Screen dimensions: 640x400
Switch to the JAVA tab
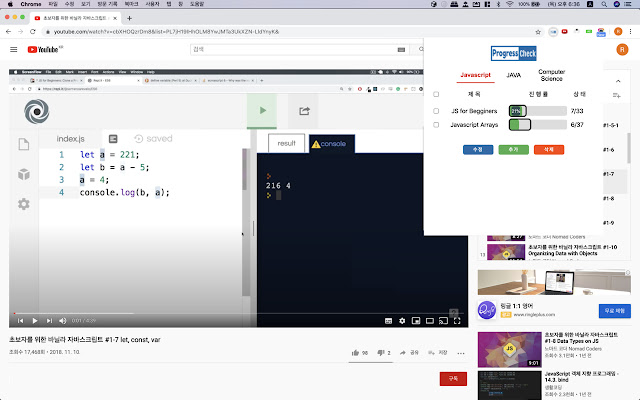coord(513,75)
